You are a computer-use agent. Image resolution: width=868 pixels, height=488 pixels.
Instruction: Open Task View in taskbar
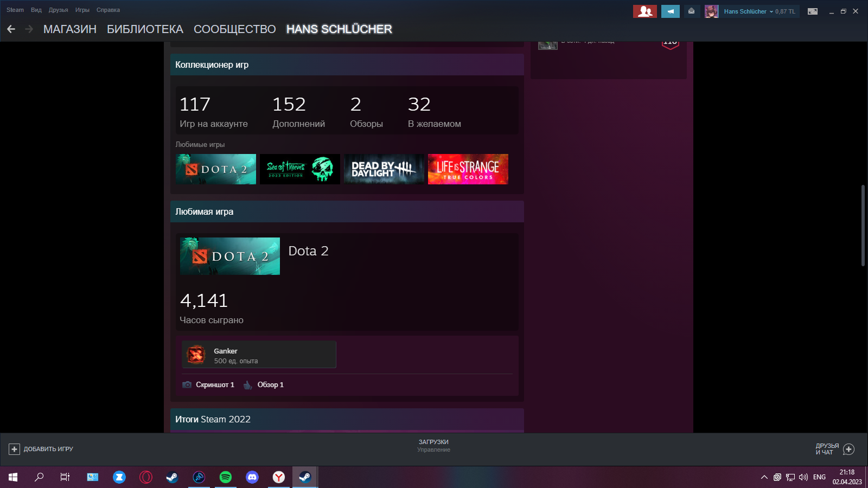[x=65, y=477]
